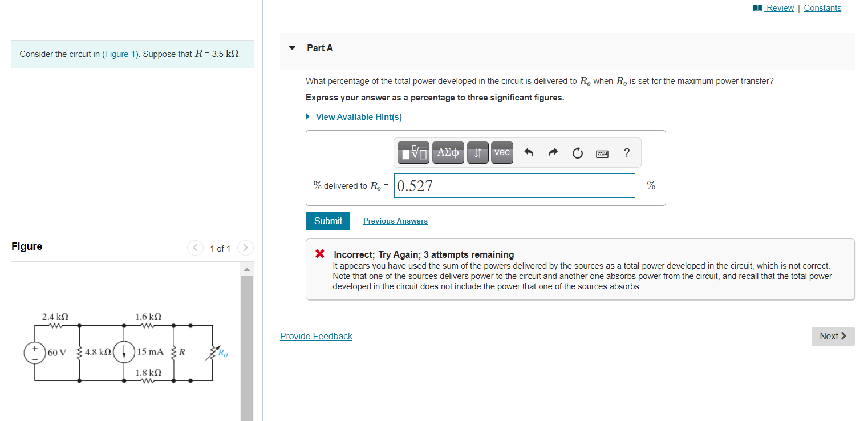The height and width of the screenshot is (421, 868).
Task: Submit the answer for Part A
Action: [x=327, y=221]
